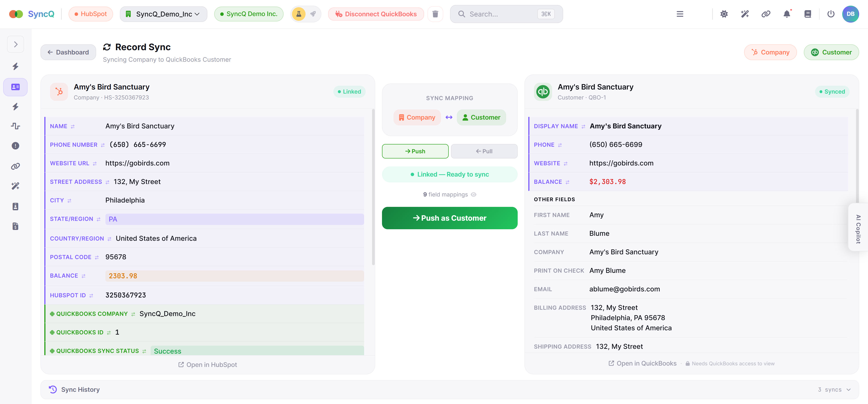Select the magic wand icon in the sidebar

coord(15,186)
